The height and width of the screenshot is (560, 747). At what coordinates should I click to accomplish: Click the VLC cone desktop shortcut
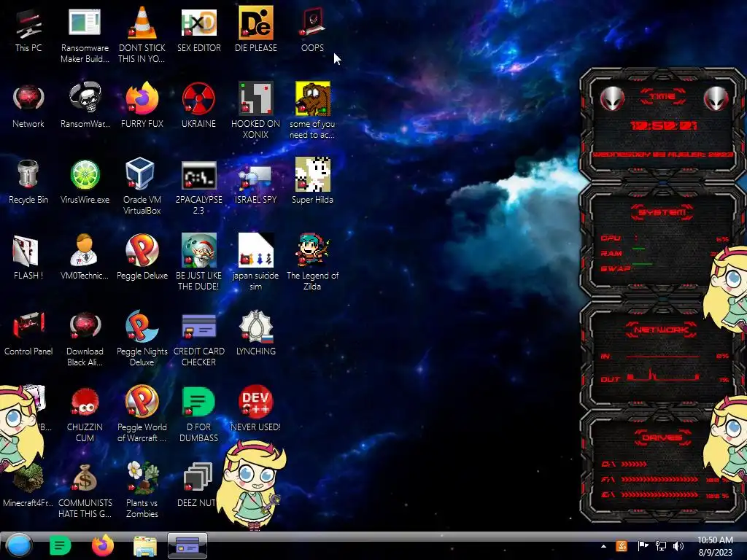pyautogui.click(x=142, y=23)
